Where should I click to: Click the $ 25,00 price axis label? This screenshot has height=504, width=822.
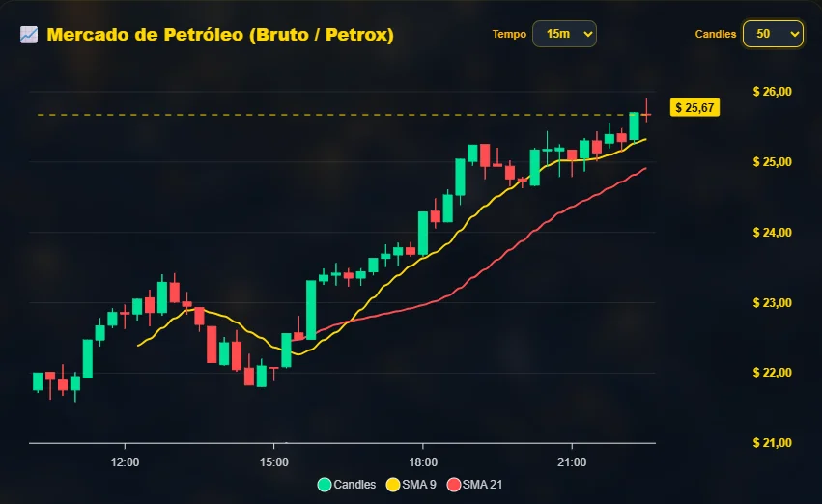(772, 162)
